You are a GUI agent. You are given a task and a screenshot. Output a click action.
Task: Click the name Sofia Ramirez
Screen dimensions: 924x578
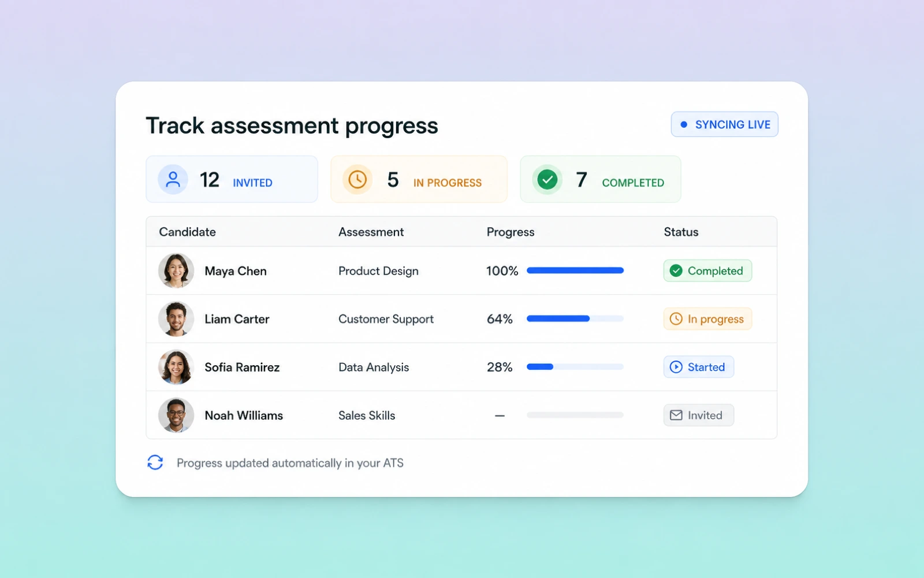coord(242,367)
